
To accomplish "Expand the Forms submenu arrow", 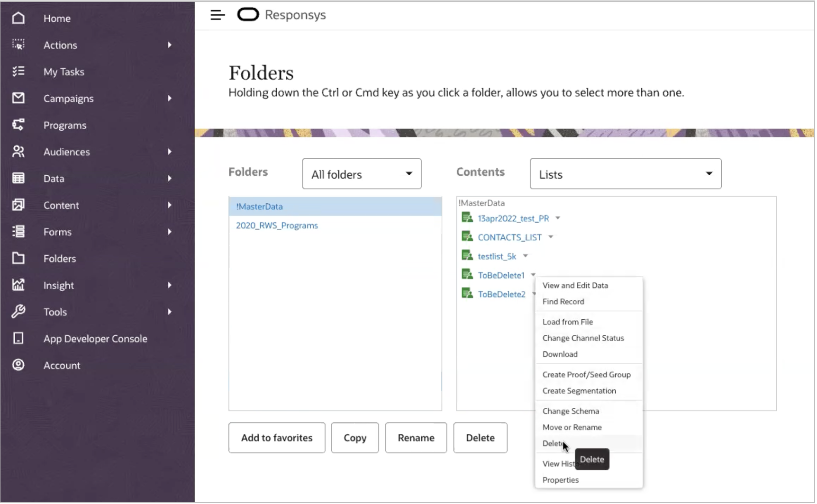I will pos(170,232).
